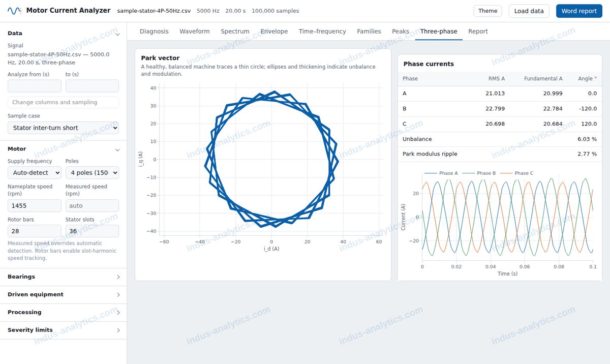Click the file name sample-stator-4P-50Hz.csv in header

(x=154, y=11)
